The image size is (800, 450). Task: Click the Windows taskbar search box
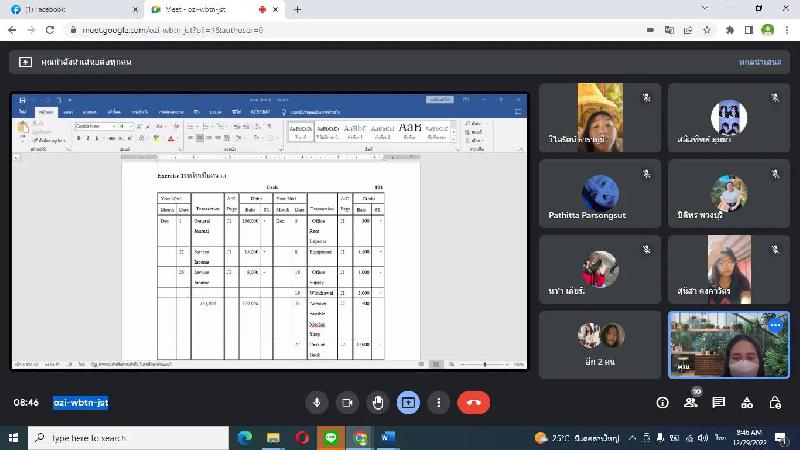coord(125,438)
